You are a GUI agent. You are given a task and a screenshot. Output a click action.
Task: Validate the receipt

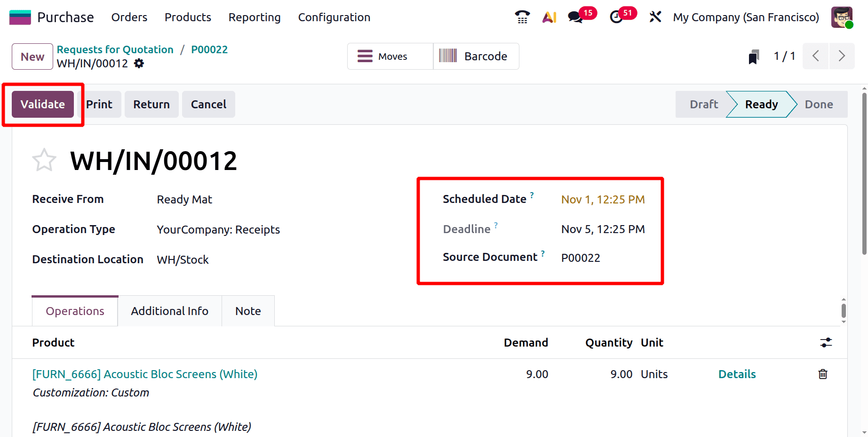42,104
